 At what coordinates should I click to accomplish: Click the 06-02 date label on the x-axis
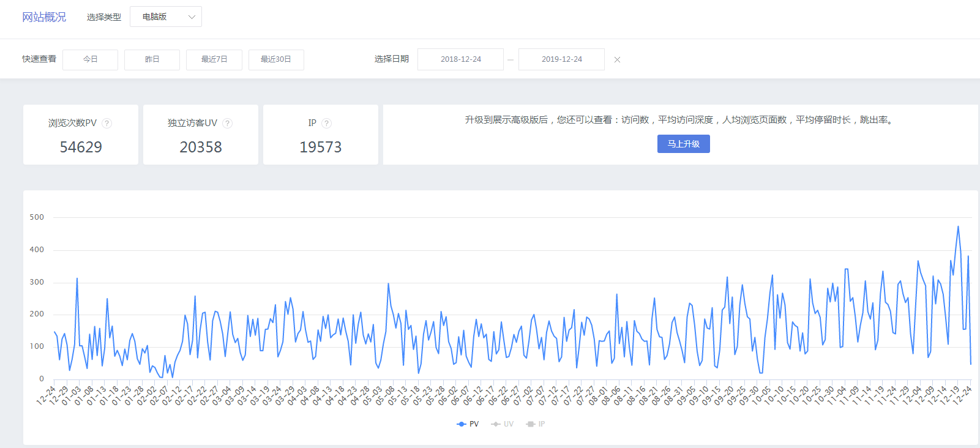[449, 395]
